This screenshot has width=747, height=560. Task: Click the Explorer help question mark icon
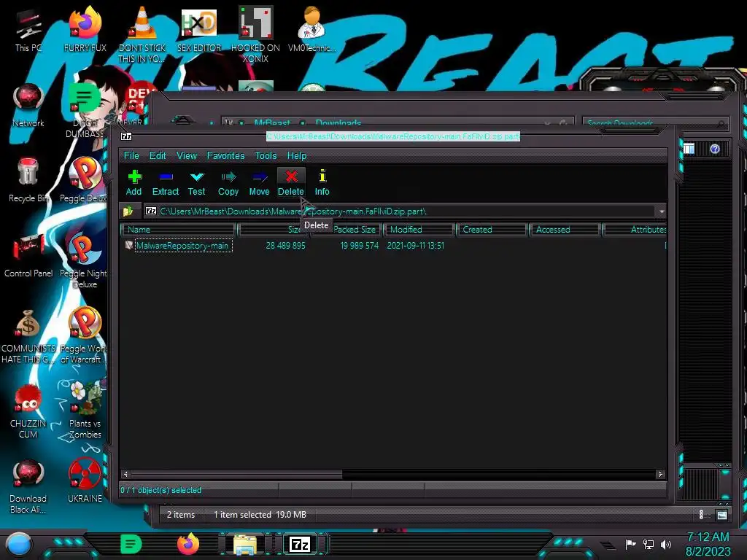[x=715, y=149]
